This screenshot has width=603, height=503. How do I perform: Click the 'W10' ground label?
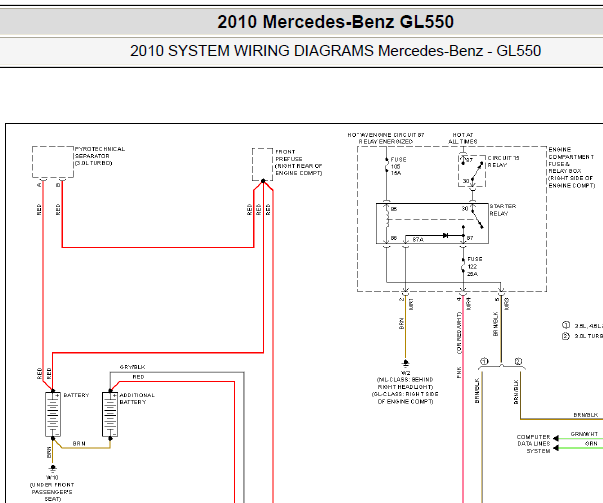(x=53, y=478)
